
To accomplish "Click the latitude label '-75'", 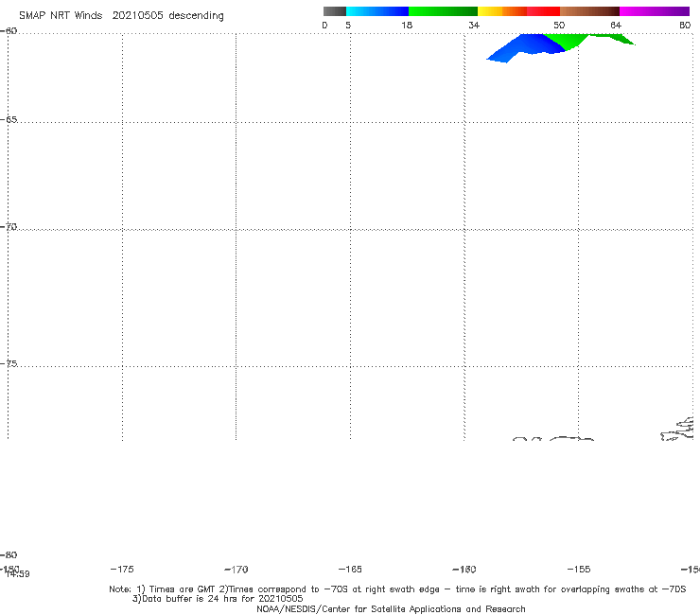I will pos(9,363).
